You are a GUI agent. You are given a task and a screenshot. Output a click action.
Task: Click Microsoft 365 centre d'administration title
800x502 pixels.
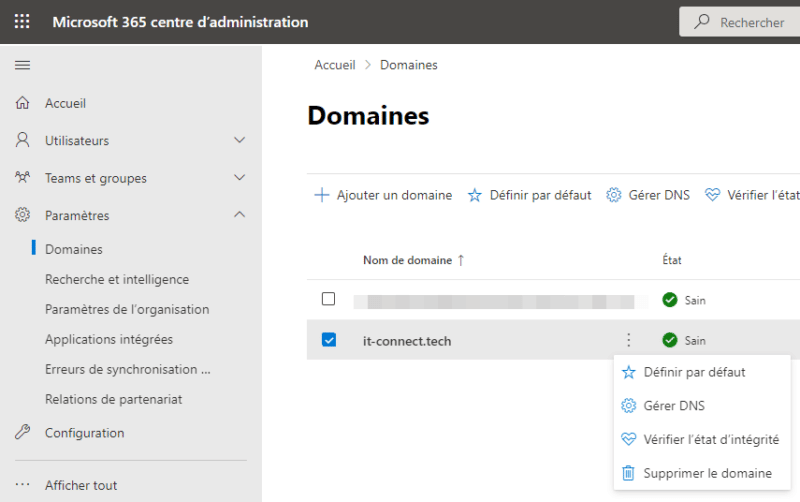coord(180,22)
